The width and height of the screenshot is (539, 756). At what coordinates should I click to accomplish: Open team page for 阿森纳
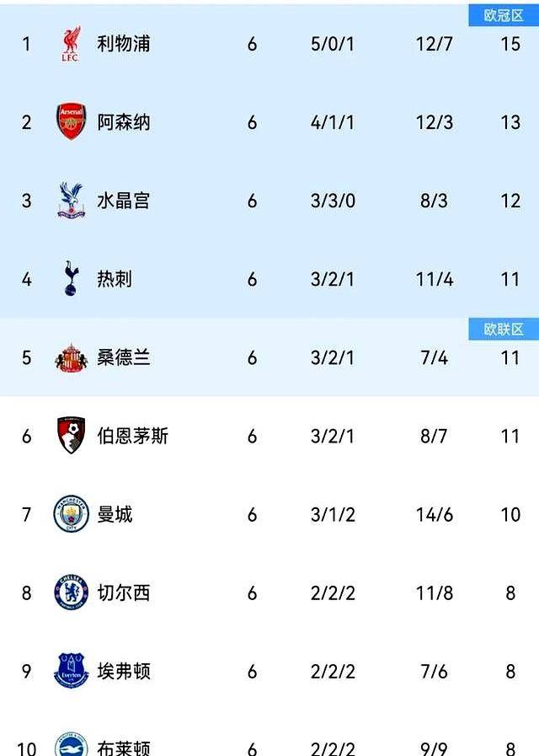pos(124,122)
